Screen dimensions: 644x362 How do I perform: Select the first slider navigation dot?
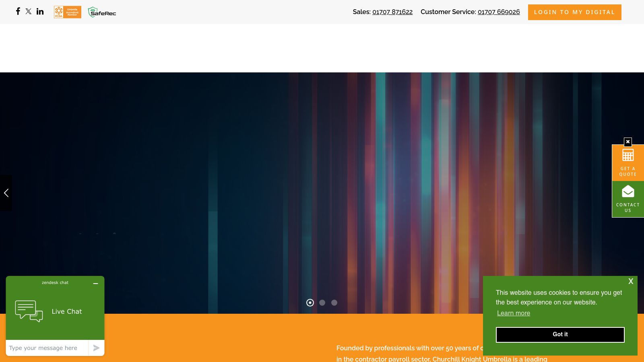click(310, 302)
